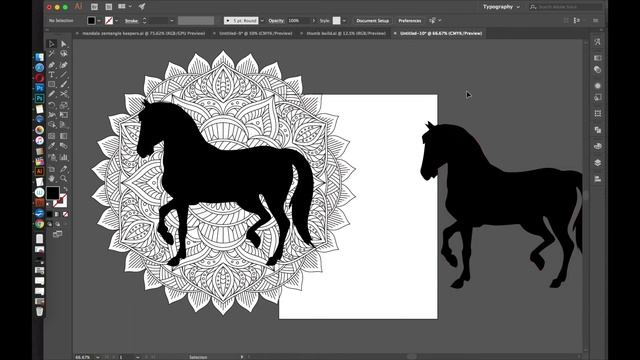This screenshot has height=360, width=640.
Task: Click the black Fill swatch in toolbox
Action: pos(53,193)
